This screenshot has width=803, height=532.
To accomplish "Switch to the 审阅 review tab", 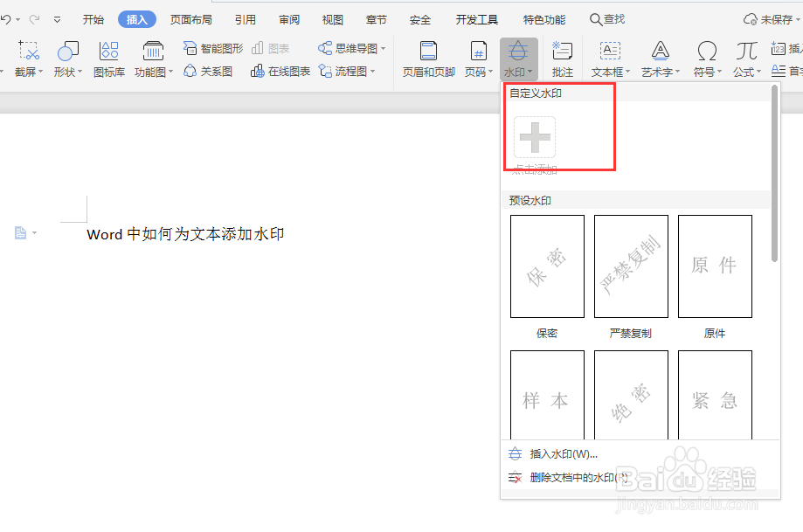I will 288,18.
